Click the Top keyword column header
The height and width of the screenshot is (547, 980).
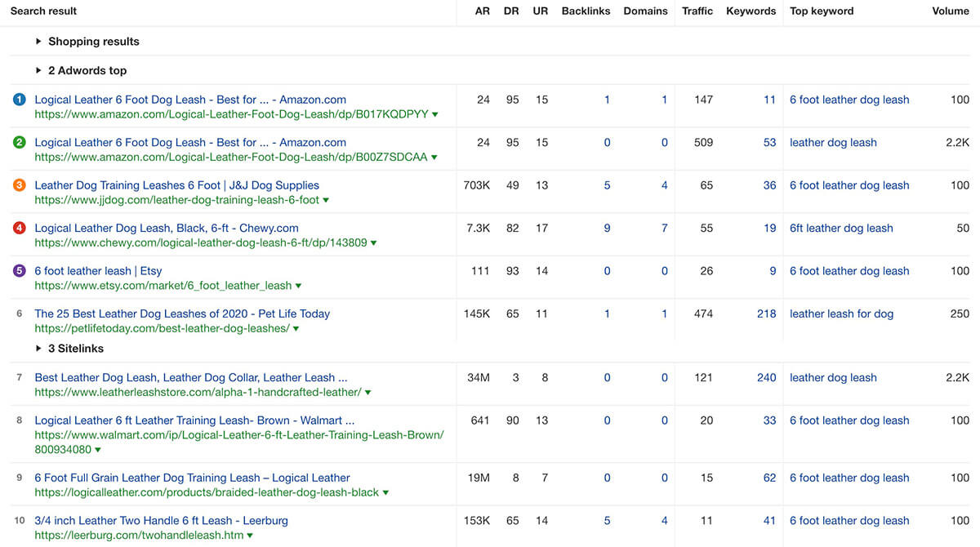[822, 11]
